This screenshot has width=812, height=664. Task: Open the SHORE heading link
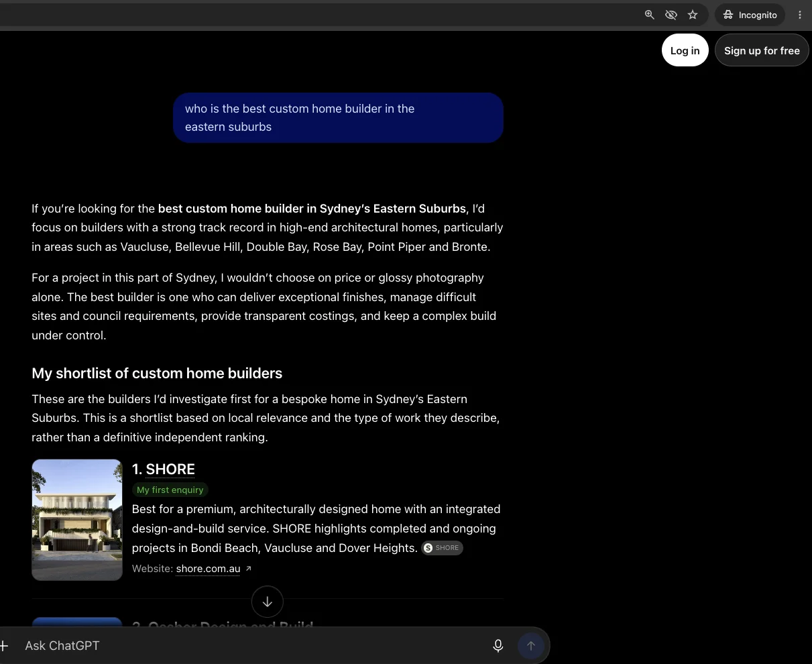point(170,469)
